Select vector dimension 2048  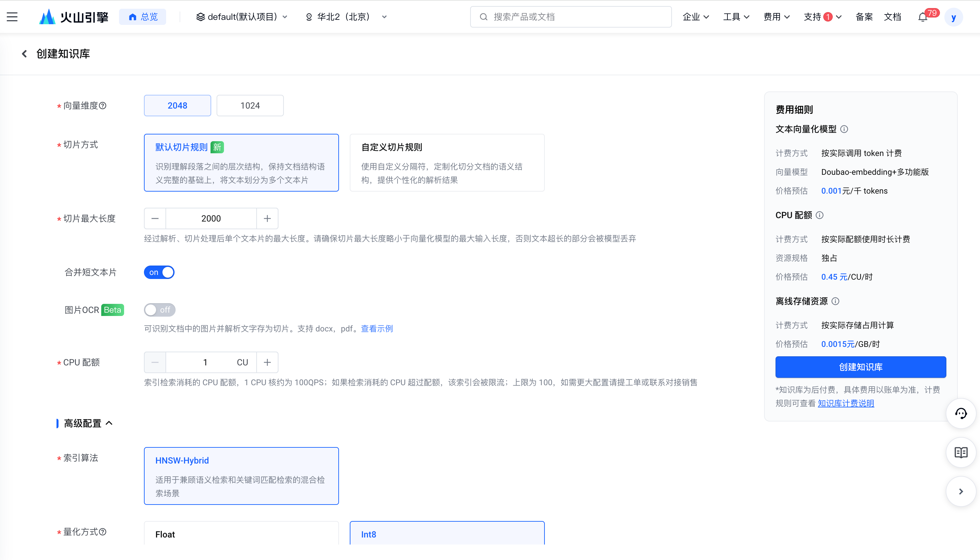pyautogui.click(x=177, y=106)
